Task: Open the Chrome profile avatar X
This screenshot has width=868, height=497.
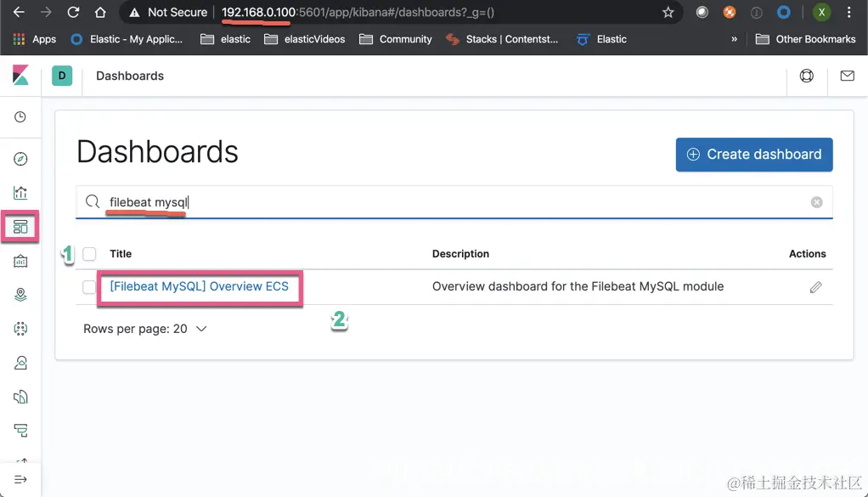Action: pyautogui.click(x=821, y=12)
